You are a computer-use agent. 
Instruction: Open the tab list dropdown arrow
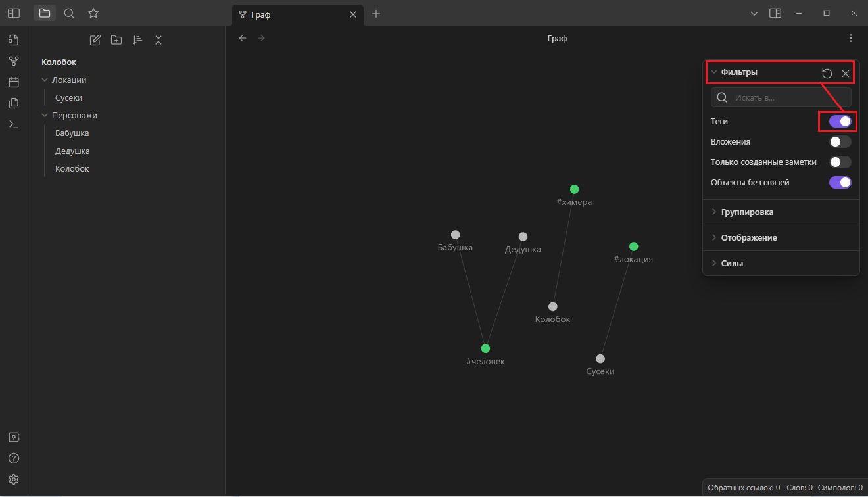coord(754,13)
